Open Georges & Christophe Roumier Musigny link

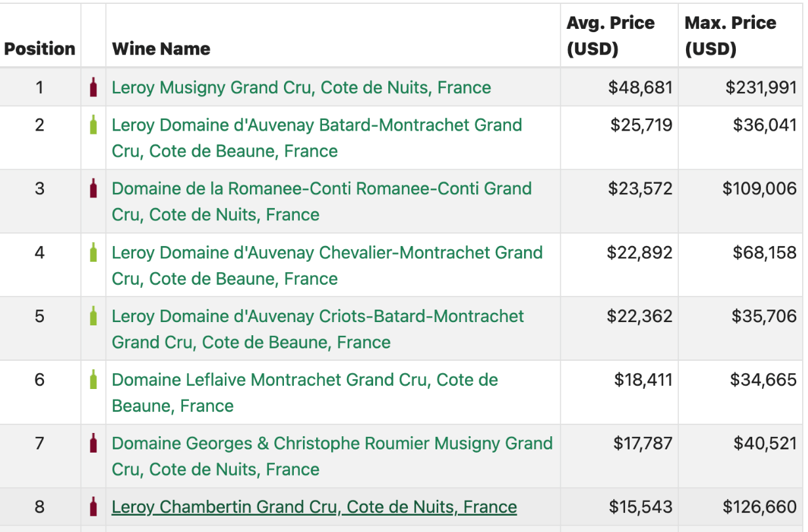pyautogui.click(x=332, y=457)
